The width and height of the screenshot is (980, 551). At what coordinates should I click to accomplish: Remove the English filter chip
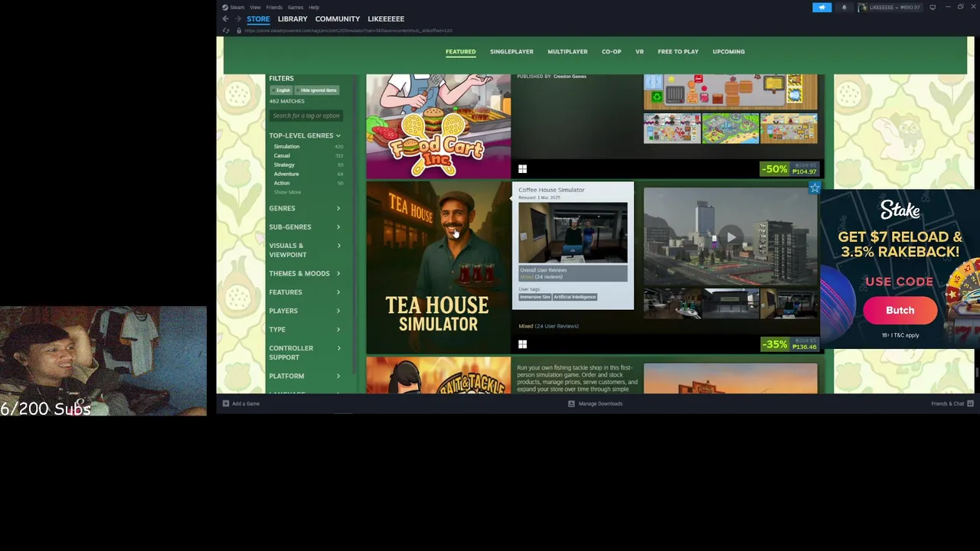click(281, 90)
